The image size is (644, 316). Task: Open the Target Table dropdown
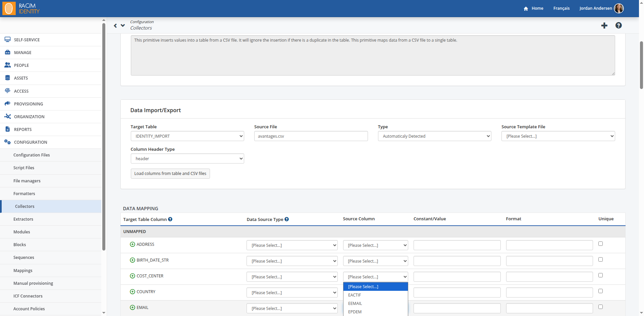(187, 136)
